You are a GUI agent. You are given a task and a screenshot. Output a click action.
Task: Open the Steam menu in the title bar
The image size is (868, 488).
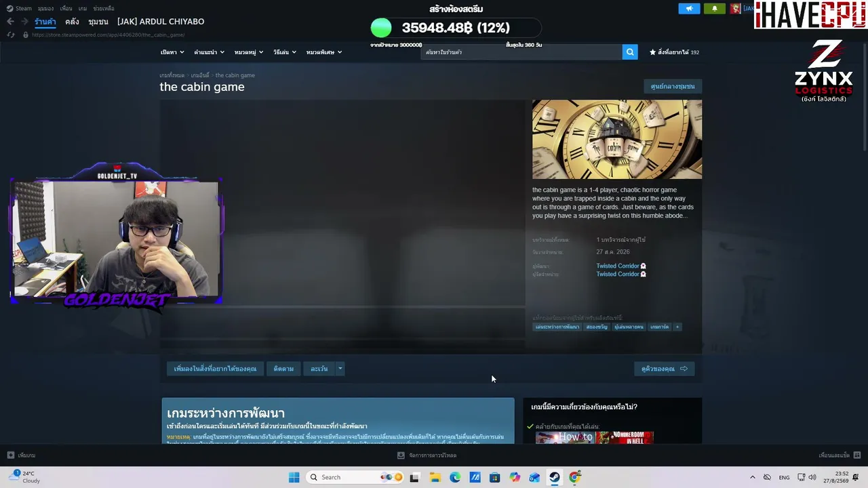(20, 9)
